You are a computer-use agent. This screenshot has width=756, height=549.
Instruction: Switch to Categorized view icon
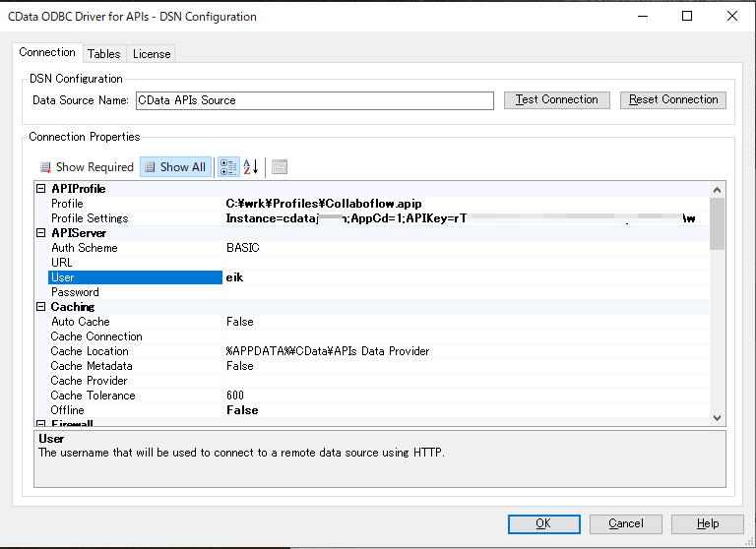(x=228, y=167)
